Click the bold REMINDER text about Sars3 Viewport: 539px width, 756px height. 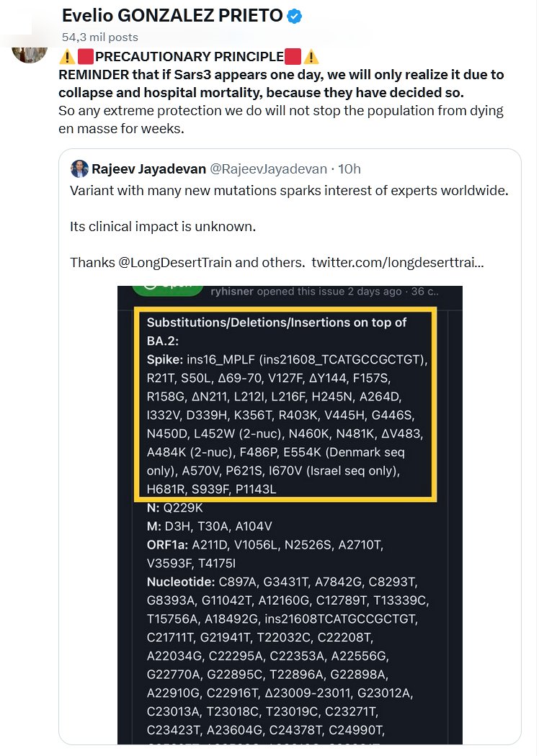click(281, 84)
